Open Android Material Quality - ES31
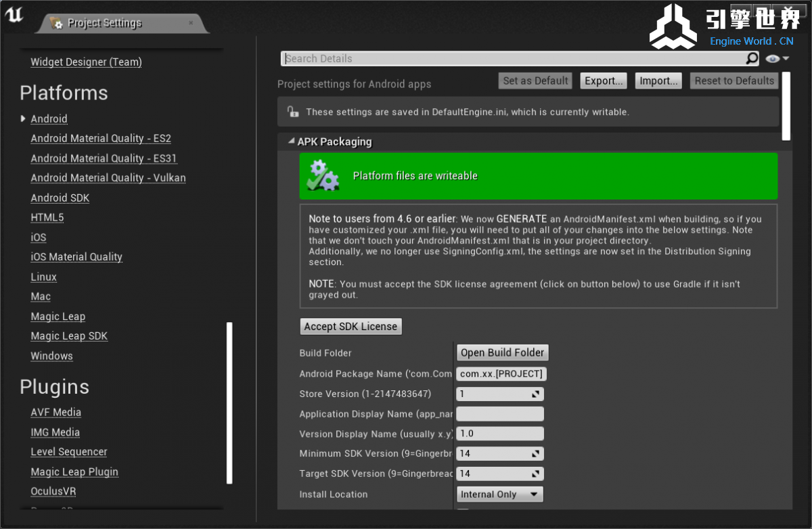The image size is (812, 529). point(104,158)
